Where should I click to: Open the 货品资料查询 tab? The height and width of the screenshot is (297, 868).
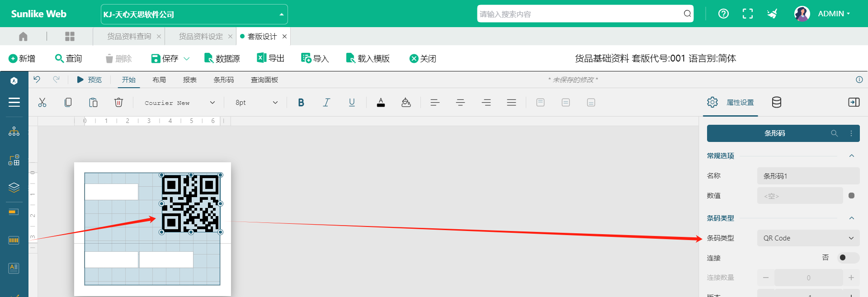click(129, 36)
